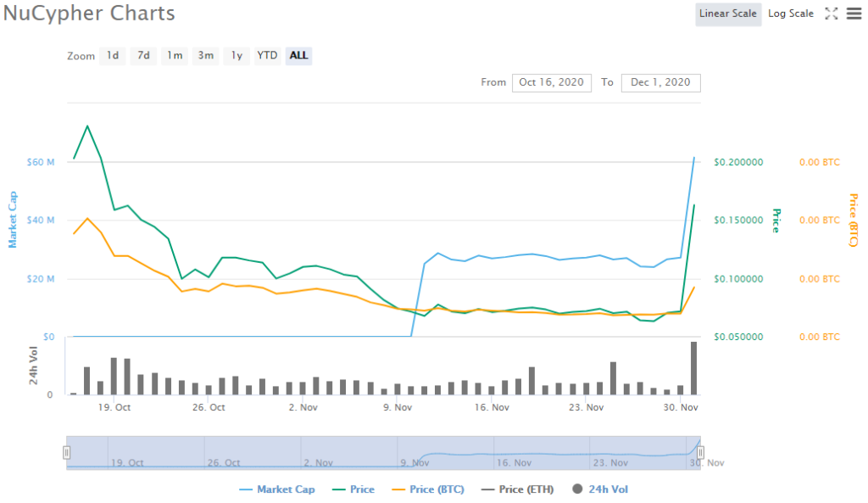Click the $0.100000 price axis label
This screenshot has width=868, height=503.
pyautogui.click(x=738, y=279)
